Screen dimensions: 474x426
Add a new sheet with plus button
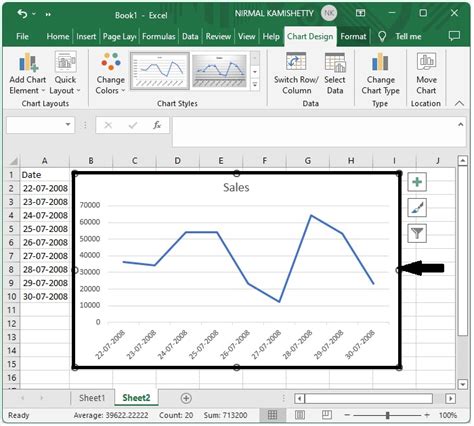click(186, 398)
